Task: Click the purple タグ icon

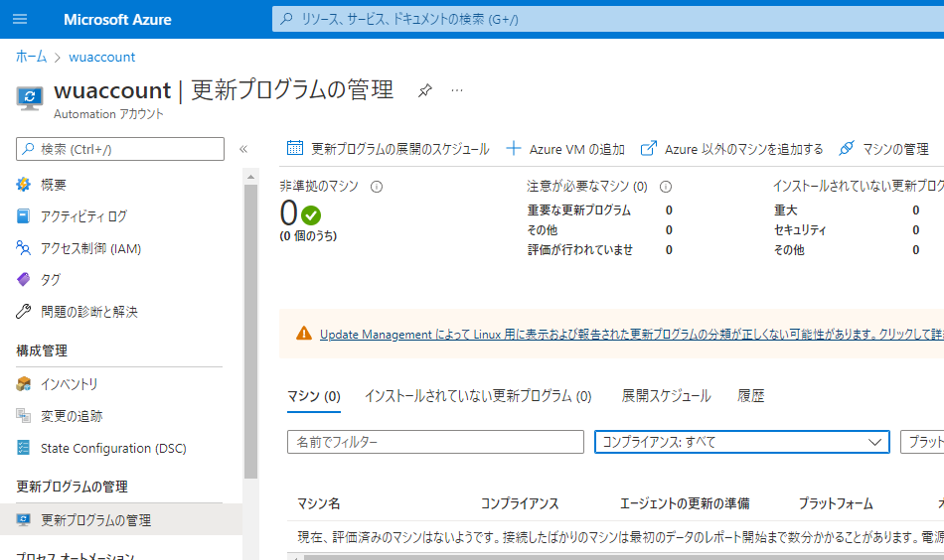Action: [x=24, y=279]
